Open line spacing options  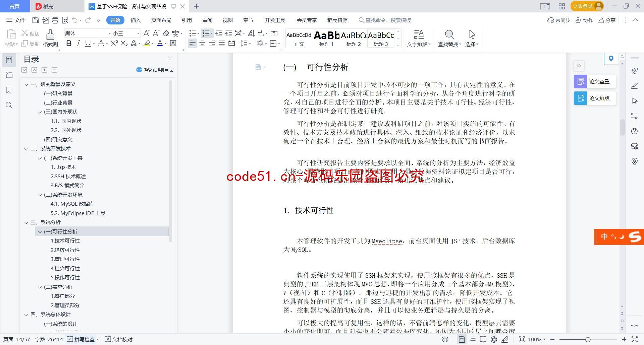[246, 43]
